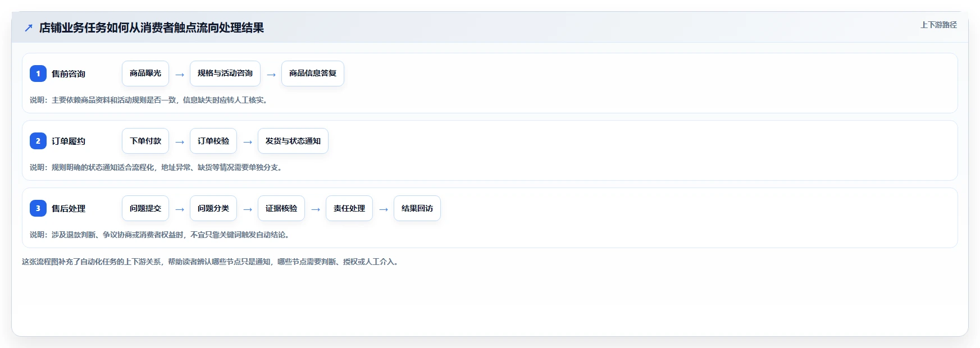The height and width of the screenshot is (348, 980).
Task: Click the note starting 说明:规则明确的状态通知
Action: (157, 167)
